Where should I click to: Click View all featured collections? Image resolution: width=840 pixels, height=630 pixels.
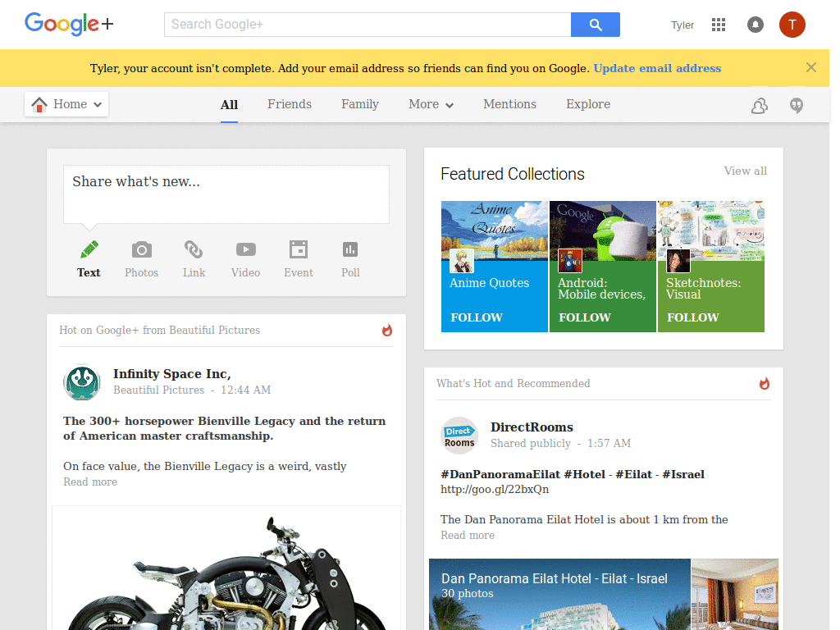pos(745,171)
